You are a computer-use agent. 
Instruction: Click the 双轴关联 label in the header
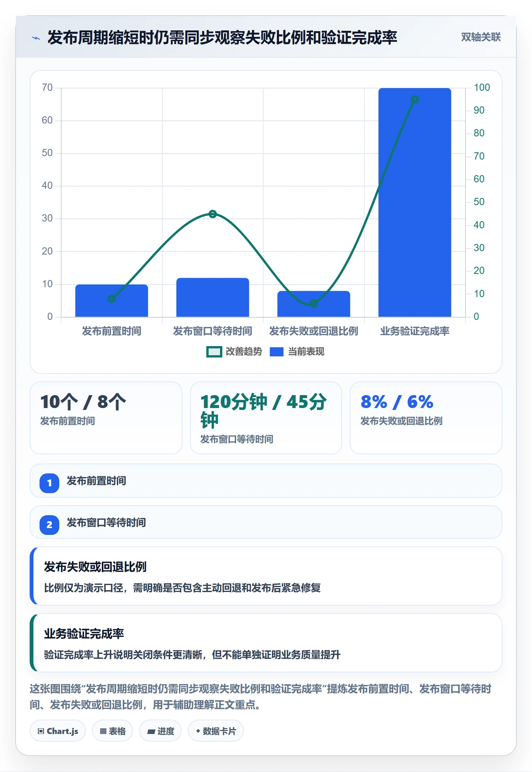point(481,37)
